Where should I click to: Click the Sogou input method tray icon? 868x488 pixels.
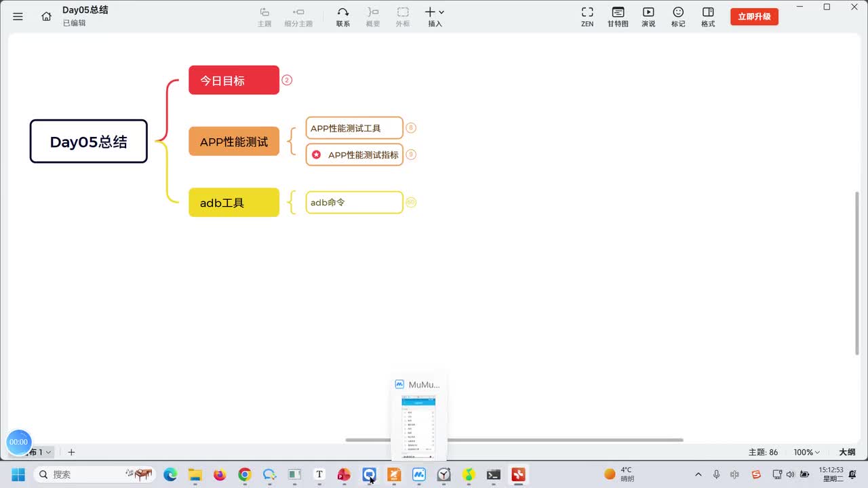point(756,474)
